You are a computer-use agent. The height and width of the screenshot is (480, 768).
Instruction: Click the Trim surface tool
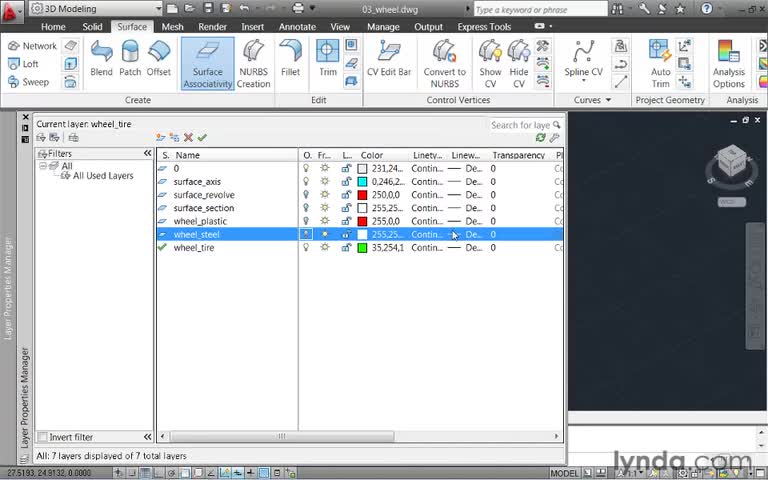[328, 58]
